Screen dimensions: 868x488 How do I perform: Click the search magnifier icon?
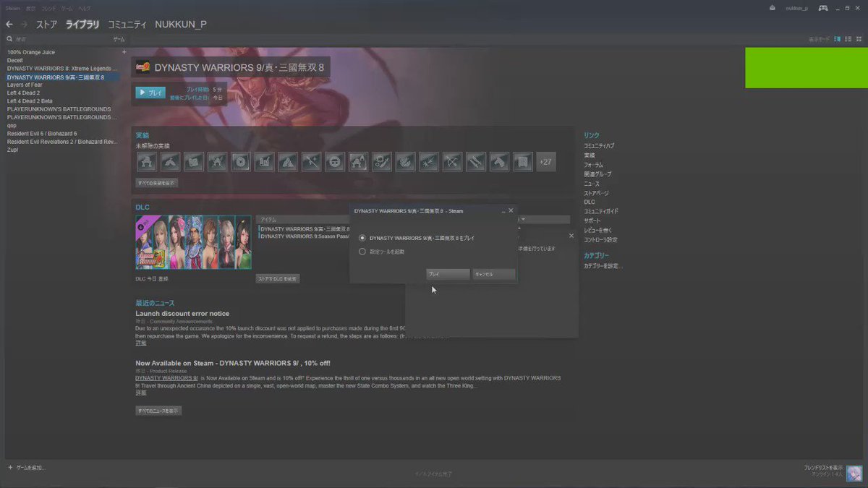(9, 39)
